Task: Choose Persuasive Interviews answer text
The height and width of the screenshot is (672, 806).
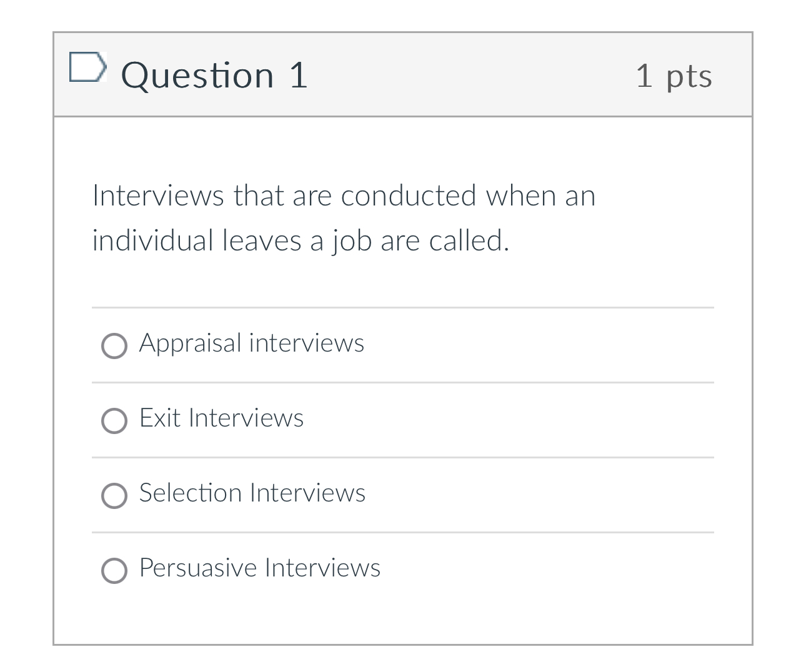Action: pos(259,568)
